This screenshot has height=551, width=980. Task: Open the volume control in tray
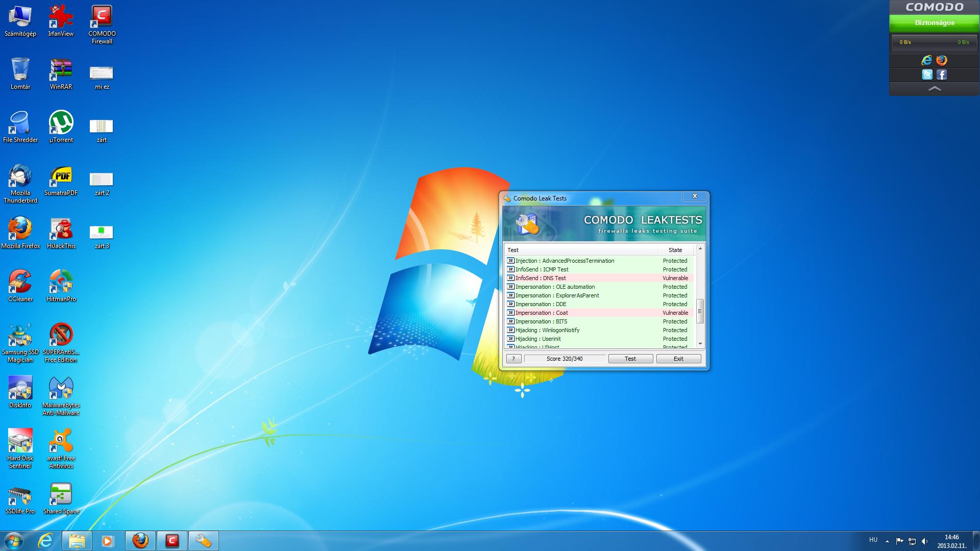(924, 541)
